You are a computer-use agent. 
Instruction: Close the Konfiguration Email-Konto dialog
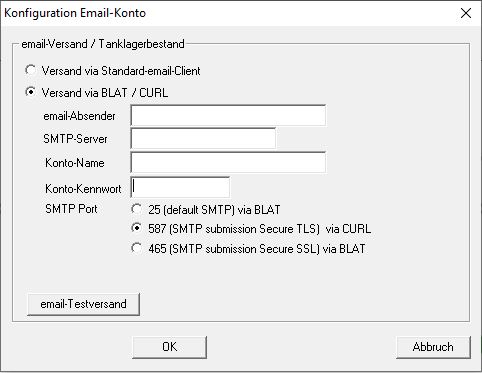[x=466, y=13]
